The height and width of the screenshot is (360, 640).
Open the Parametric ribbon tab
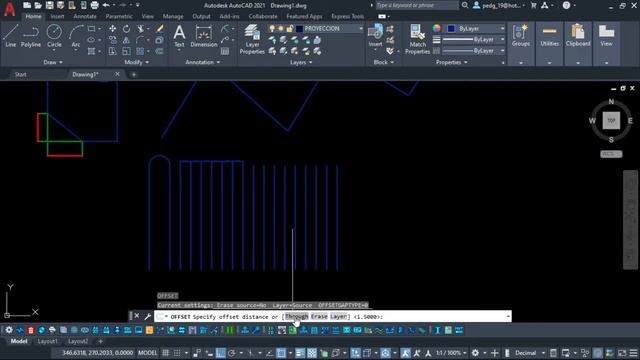[x=119, y=16]
